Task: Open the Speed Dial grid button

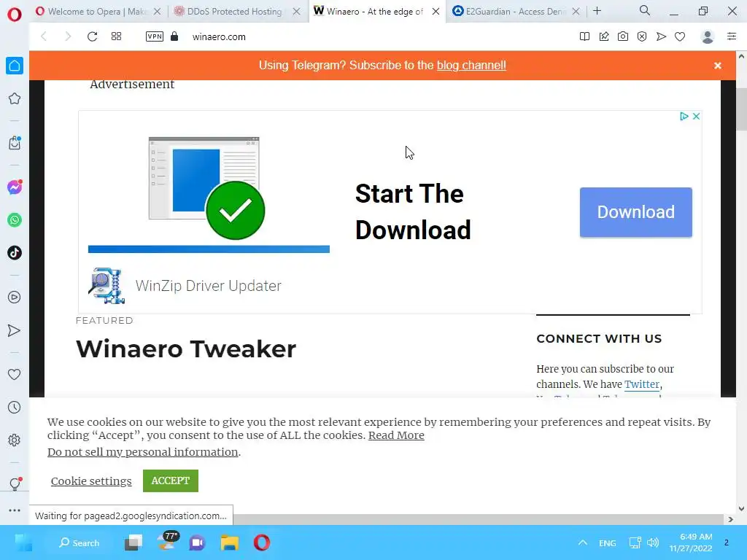Action: point(116,36)
